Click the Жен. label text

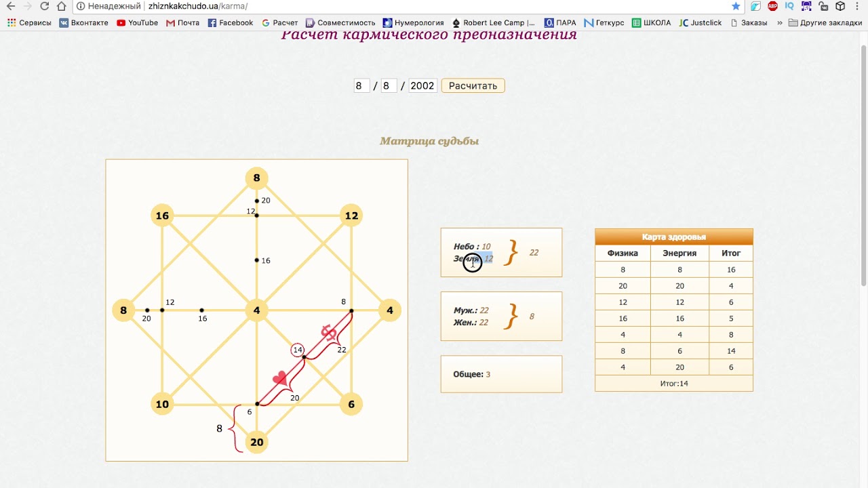click(465, 323)
